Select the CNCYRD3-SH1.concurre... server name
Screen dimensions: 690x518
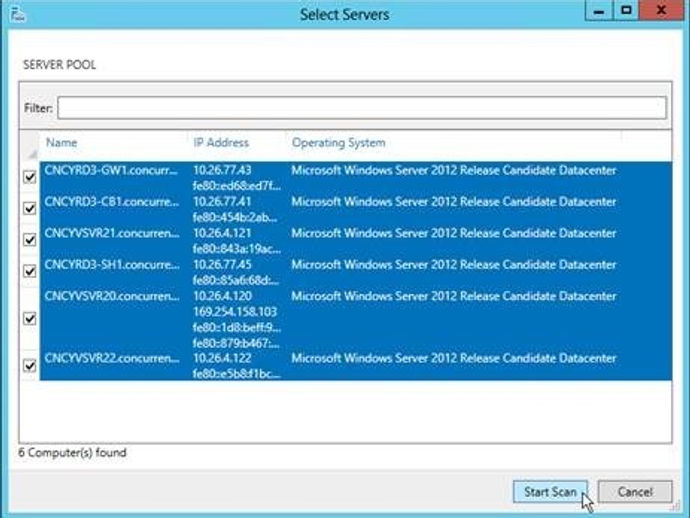coord(111,265)
